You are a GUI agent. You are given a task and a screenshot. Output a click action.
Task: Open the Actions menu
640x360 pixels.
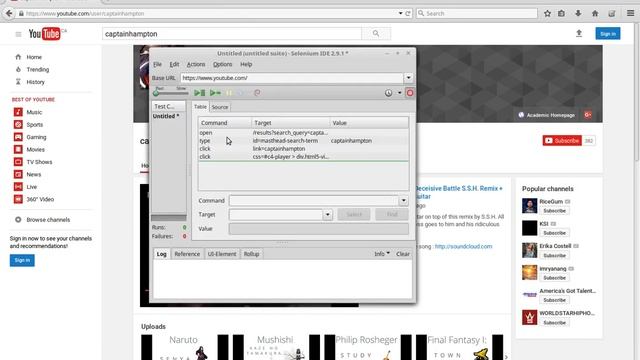click(196, 64)
